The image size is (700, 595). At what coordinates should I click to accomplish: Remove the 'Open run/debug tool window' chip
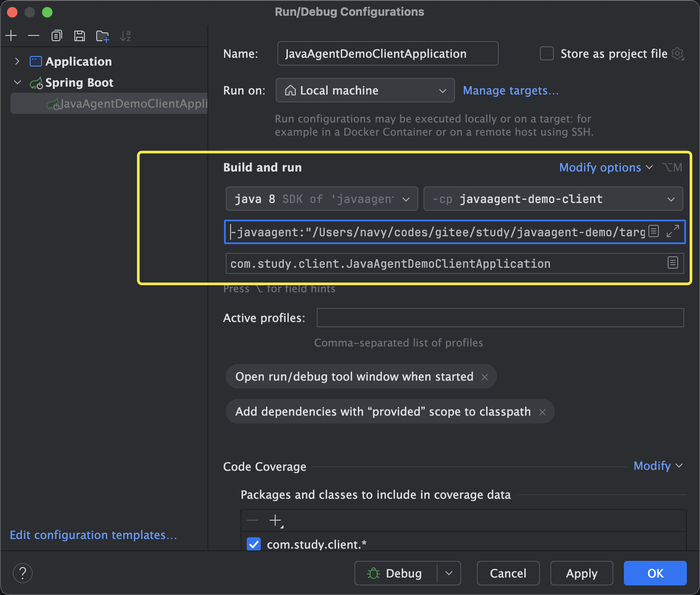[x=485, y=377]
